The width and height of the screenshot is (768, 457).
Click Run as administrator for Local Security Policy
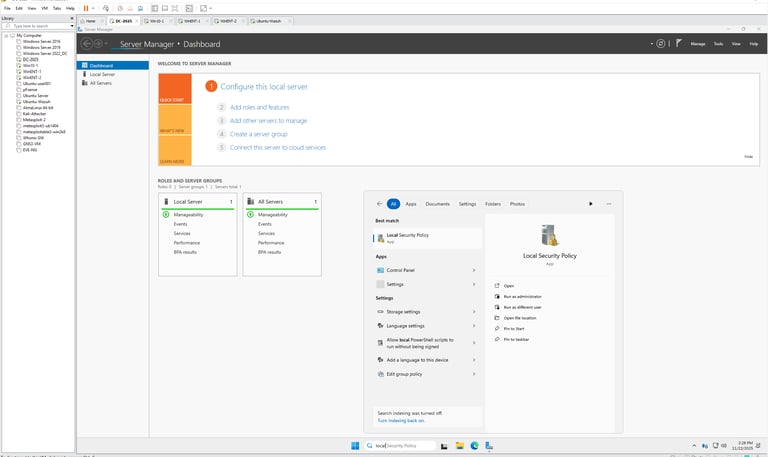(x=523, y=296)
